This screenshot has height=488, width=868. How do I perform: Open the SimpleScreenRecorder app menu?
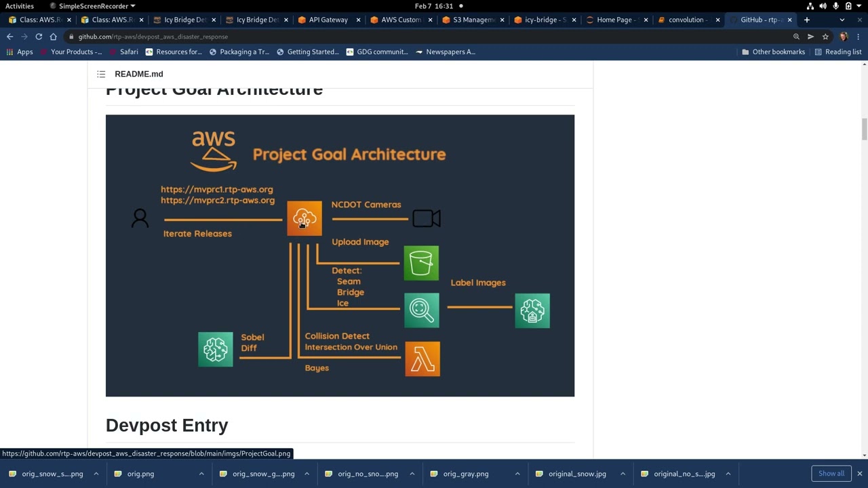[93, 6]
